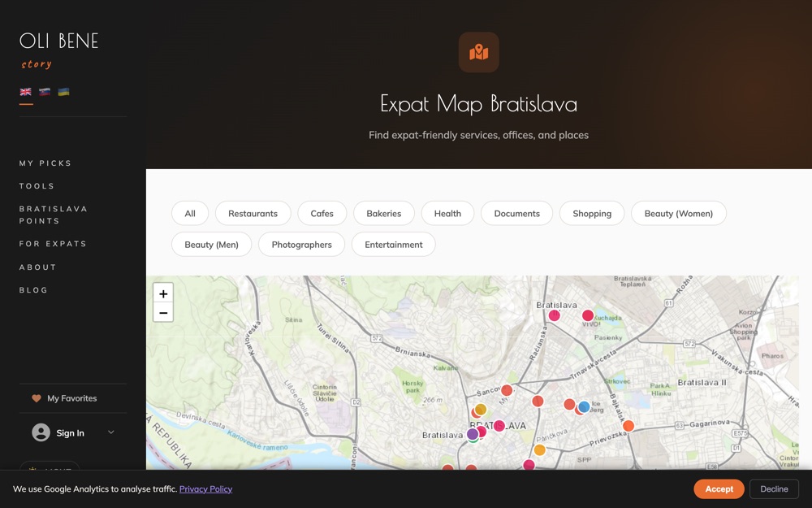The height and width of the screenshot is (508, 812).
Task: Open Tools in the sidebar
Action: (37, 186)
